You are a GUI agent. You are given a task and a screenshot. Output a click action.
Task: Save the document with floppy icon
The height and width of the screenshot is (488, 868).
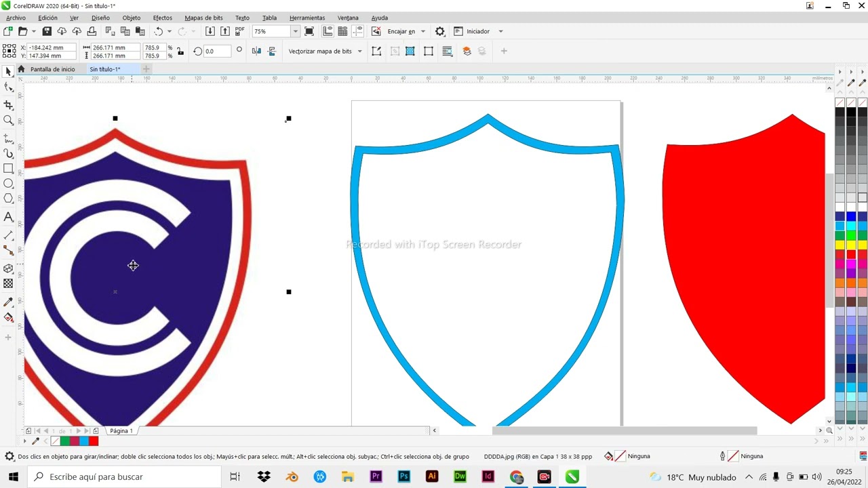pos(47,31)
